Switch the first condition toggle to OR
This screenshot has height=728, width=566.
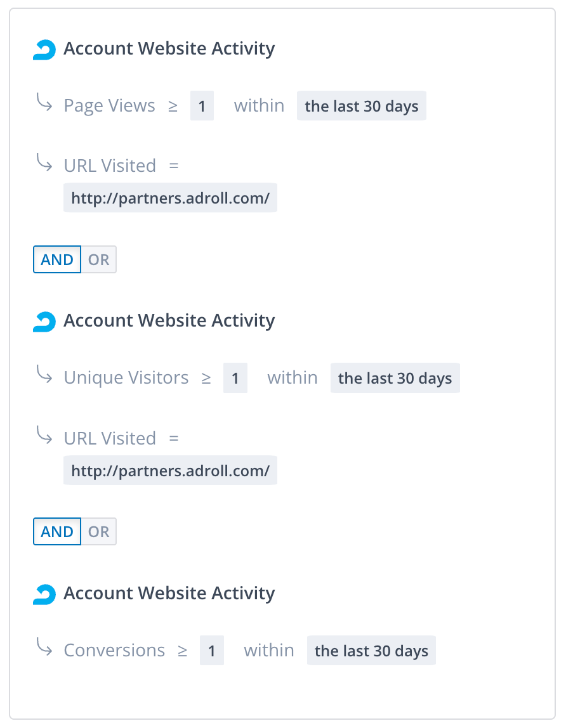(98, 259)
